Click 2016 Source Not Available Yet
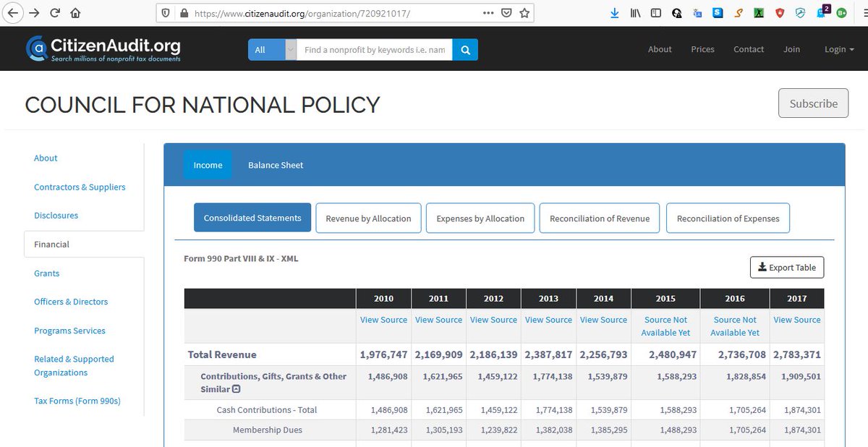 click(x=735, y=326)
